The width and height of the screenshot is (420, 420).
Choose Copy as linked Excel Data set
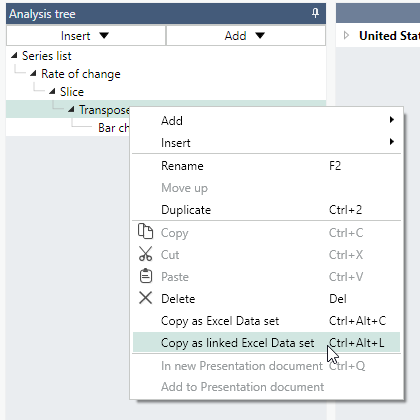coord(266,342)
